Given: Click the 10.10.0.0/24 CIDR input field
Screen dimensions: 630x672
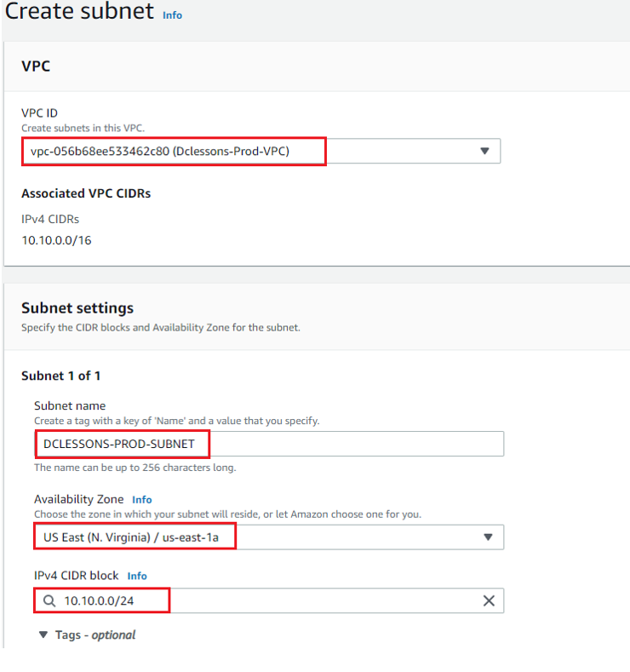Looking at the screenshot, I should 269,600.
